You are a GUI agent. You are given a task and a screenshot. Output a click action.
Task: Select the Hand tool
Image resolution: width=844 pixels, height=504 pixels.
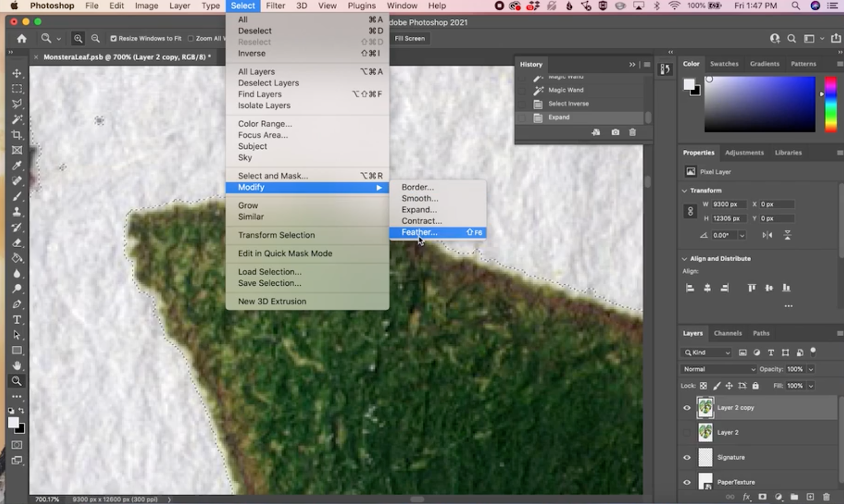[17, 365]
